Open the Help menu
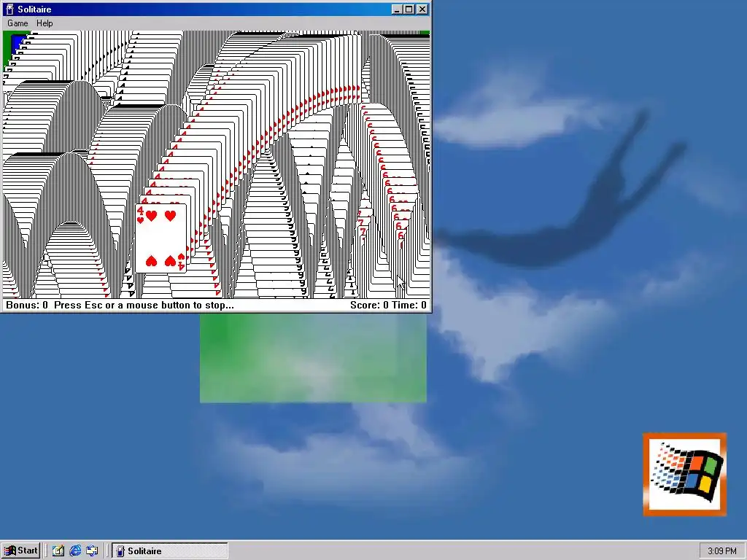The height and width of the screenshot is (560, 747). click(44, 23)
